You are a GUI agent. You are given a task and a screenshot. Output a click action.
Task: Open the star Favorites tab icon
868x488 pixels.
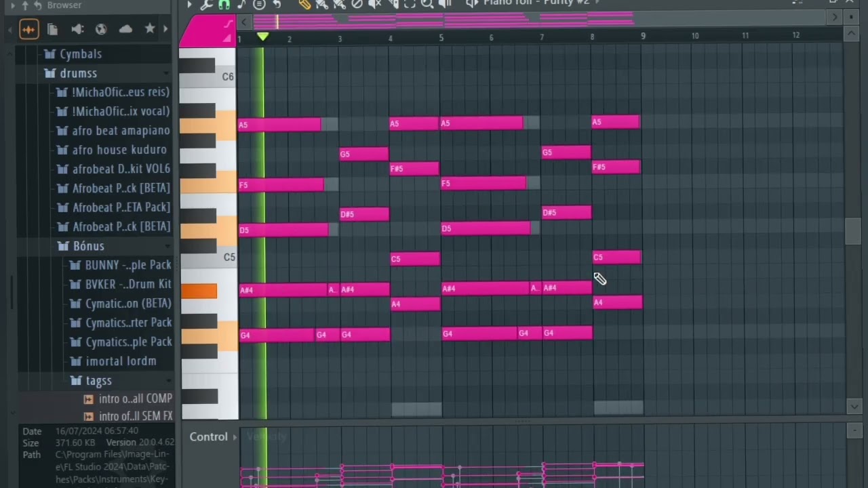click(x=150, y=29)
